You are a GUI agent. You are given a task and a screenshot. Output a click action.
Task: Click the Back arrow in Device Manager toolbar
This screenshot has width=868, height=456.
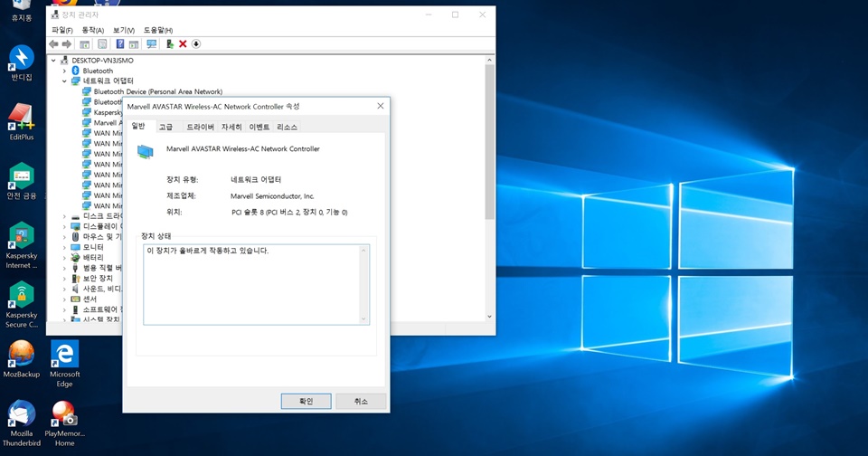[x=53, y=43]
